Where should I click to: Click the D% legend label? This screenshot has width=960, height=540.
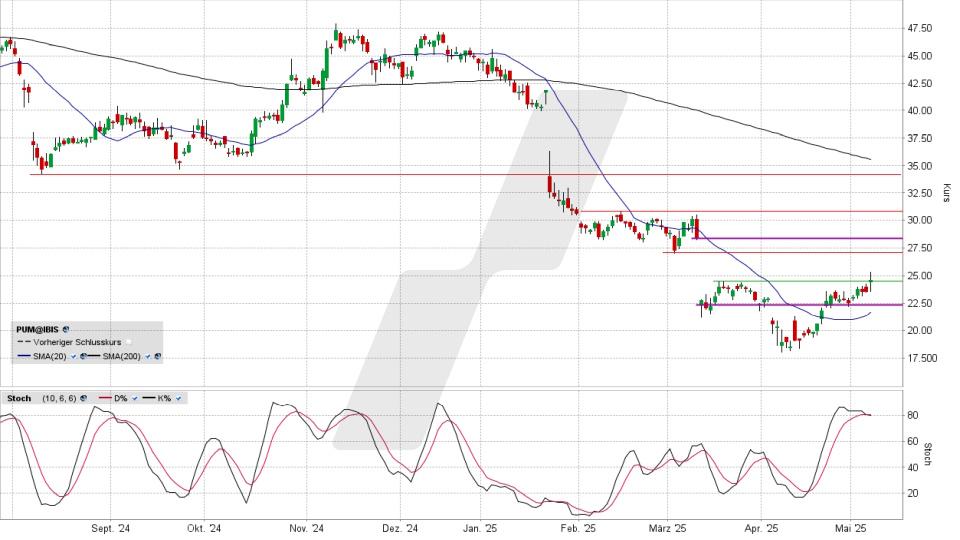pyautogui.click(x=121, y=398)
